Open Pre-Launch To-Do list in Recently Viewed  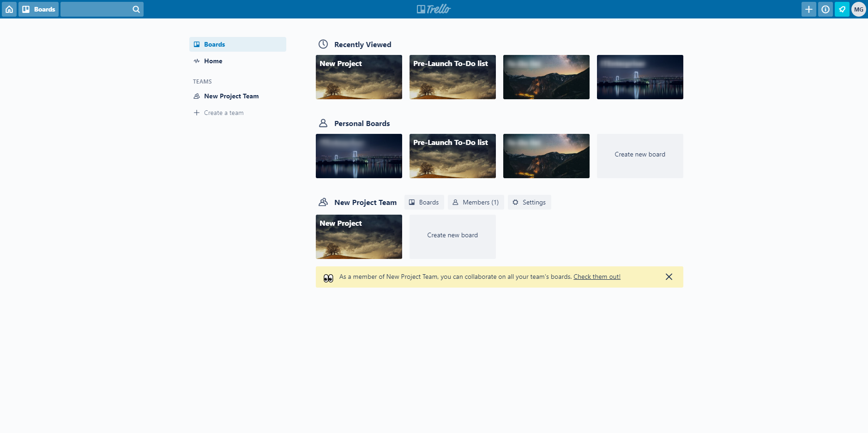[452, 77]
